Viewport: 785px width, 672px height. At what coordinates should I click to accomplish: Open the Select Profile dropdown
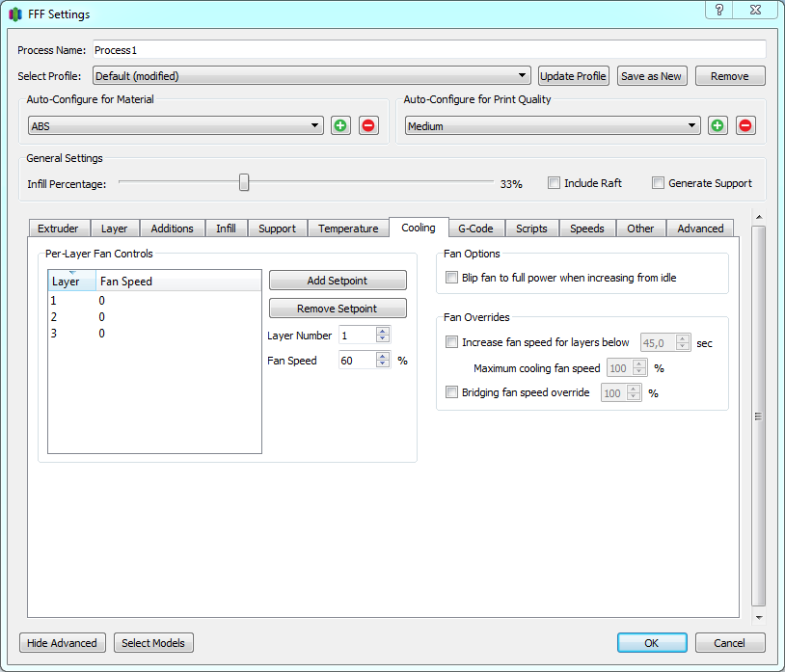point(311,76)
